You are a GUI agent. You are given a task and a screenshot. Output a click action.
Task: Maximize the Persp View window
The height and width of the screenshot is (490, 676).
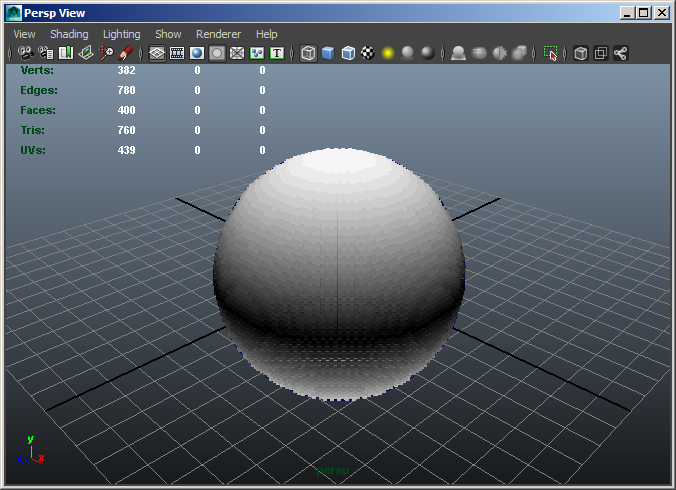point(643,13)
